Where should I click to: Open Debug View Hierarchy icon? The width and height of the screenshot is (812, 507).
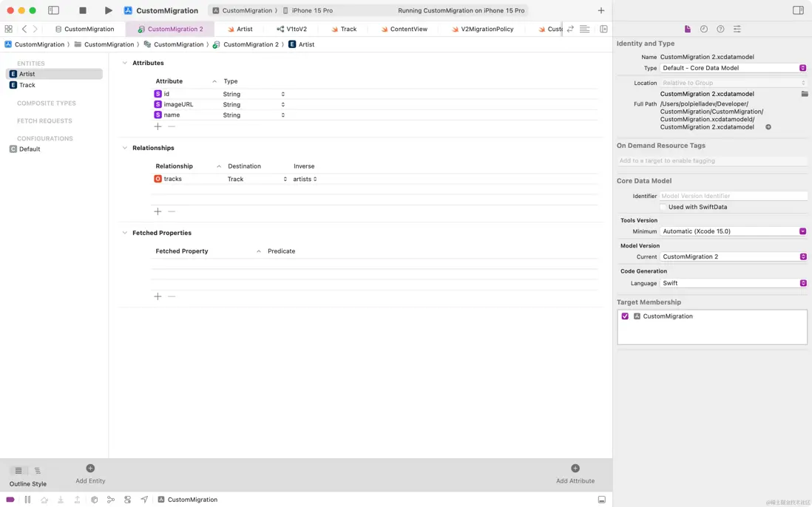point(94,500)
